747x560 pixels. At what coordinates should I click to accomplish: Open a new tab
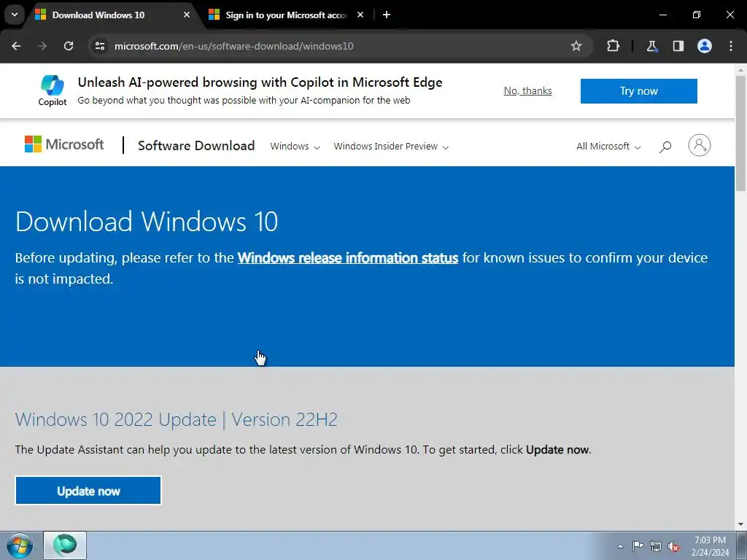[x=387, y=15]
